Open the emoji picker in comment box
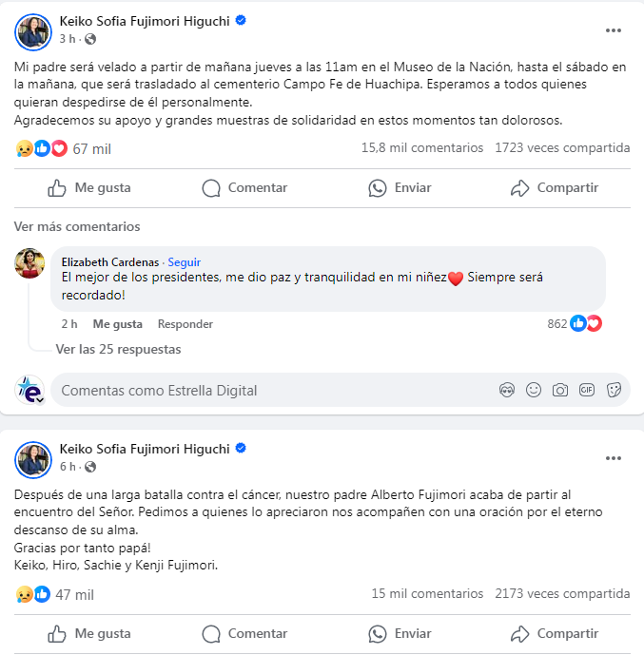The height and width of the screenshot is (655, 644). [x=534, y=390]
